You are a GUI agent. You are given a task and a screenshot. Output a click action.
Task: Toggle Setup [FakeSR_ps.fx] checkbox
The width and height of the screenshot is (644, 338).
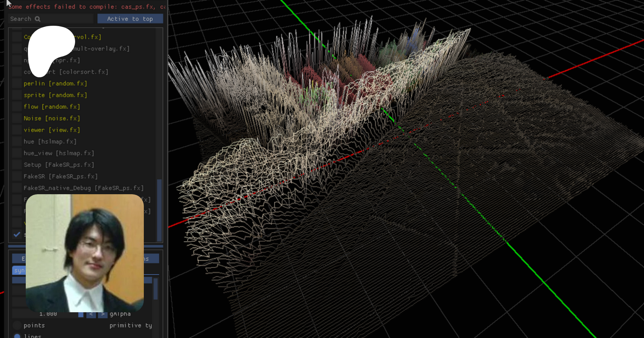pyautogui.click(x=17, y=165)
